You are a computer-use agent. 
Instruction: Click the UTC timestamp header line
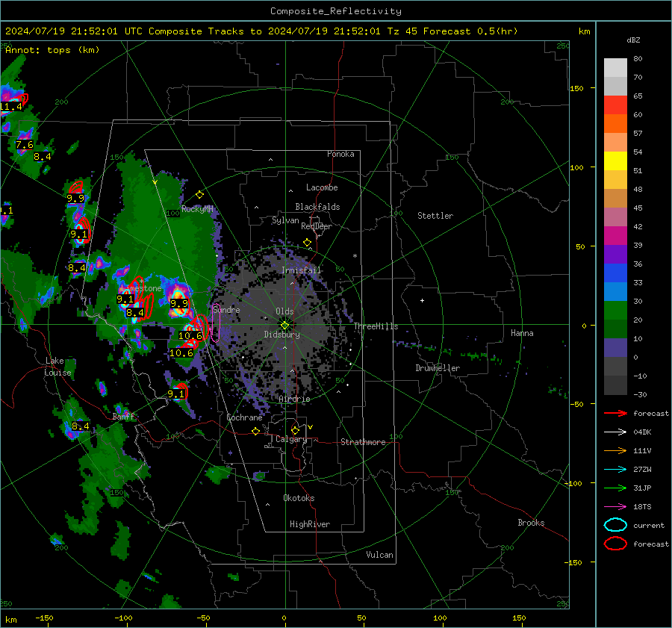tap(261, 31)
